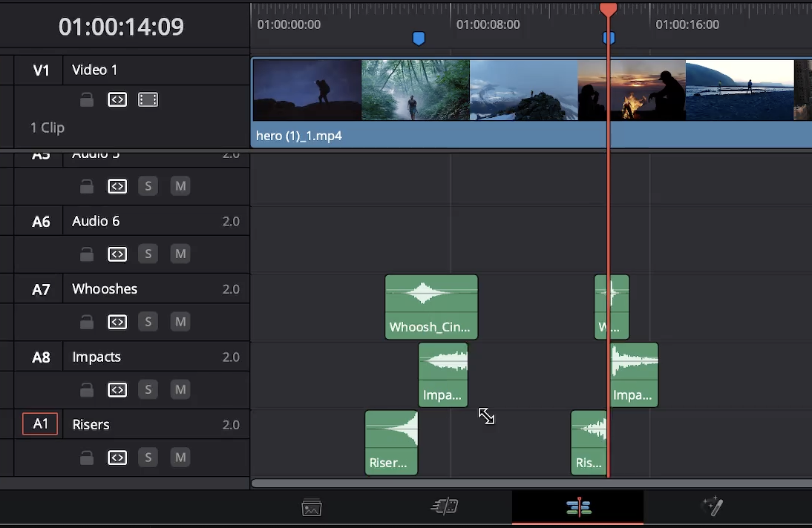Click the 01:00:08:00 ruler label
812x528 pixels.
488,24
